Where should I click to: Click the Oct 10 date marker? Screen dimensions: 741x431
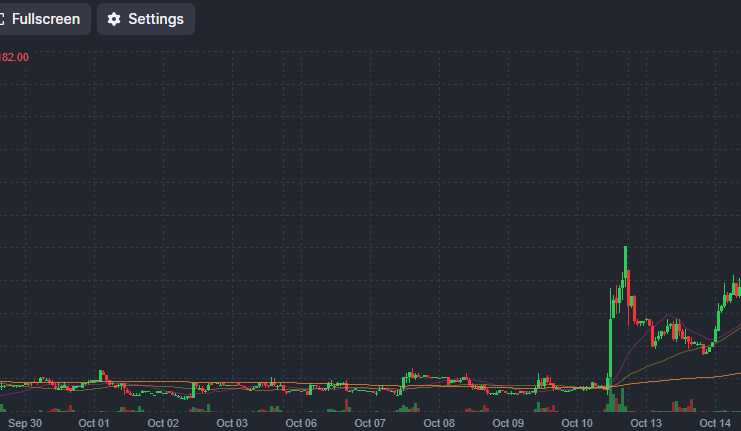click(577, 423)
